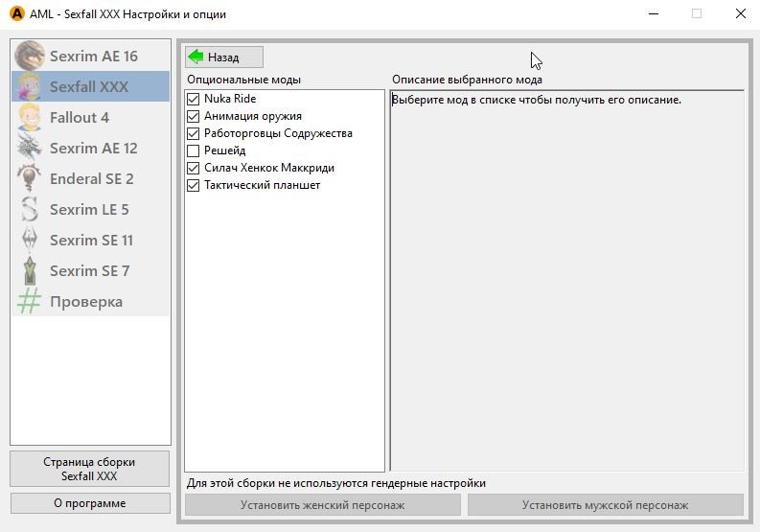Screen dimensions: 760x532
Task: Click the Sexrim SE 11 logo icon
Action: pyautogui.click(x=30, y=240)
